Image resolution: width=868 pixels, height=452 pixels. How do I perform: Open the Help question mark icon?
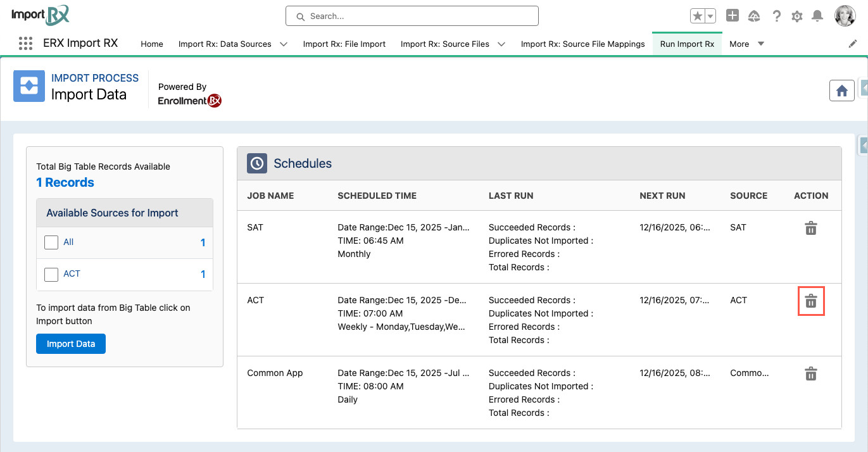click(776, 16)
